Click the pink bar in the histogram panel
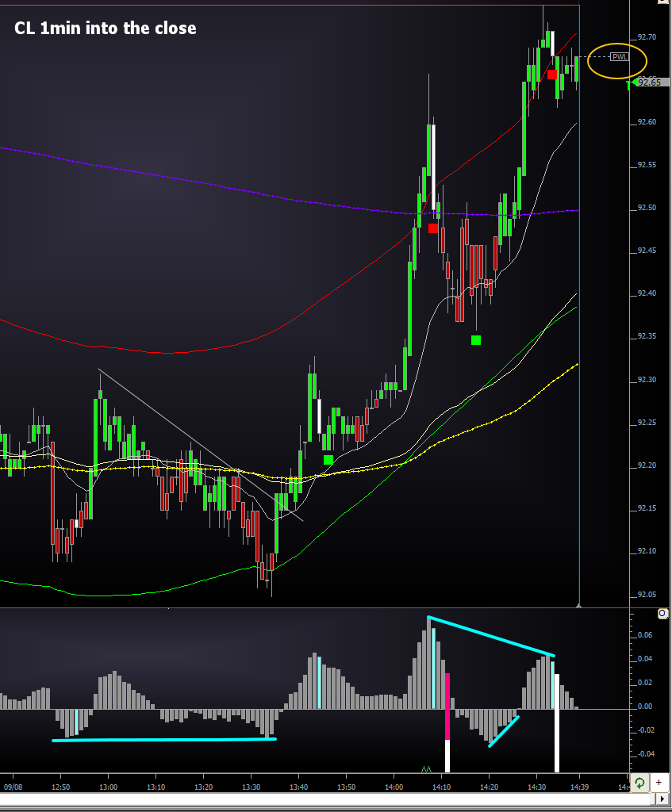 (x=447, y=707)
